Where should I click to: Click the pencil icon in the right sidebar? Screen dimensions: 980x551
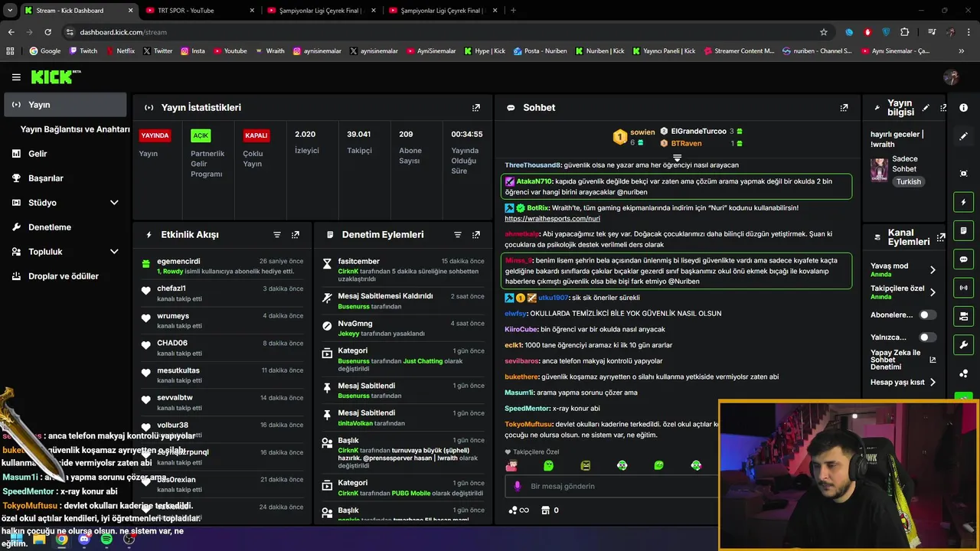pyautogui.click(x=964, y=136)
